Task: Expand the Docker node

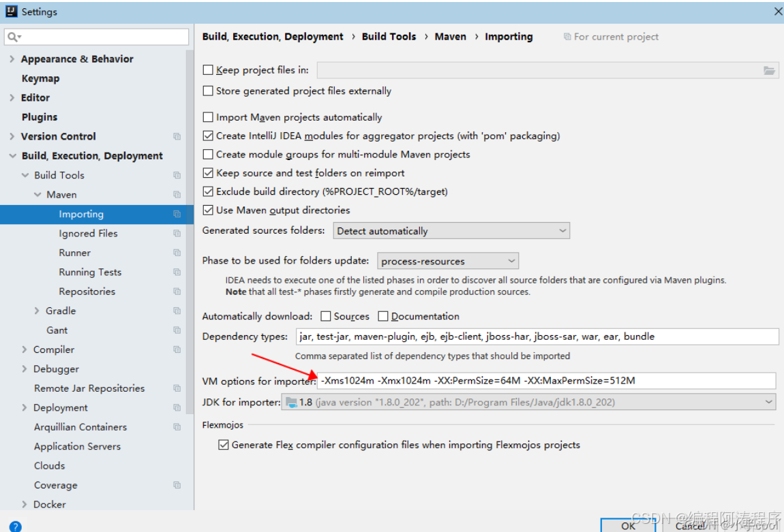Action: click(x=25, y=505)
